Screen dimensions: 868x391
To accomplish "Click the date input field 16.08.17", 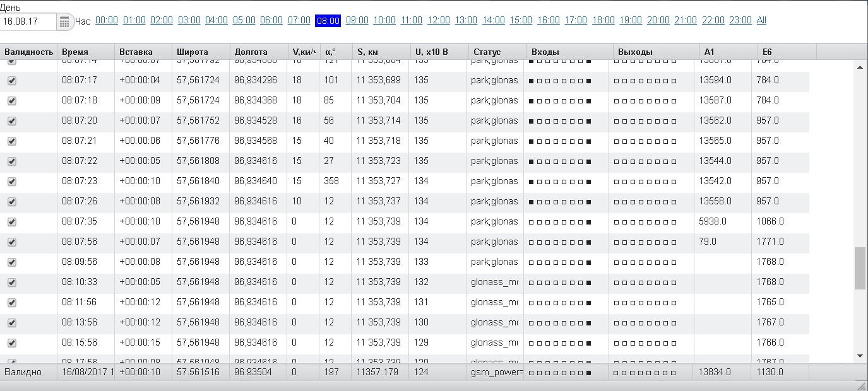I will pyautogui.click(x=28, y=21).
